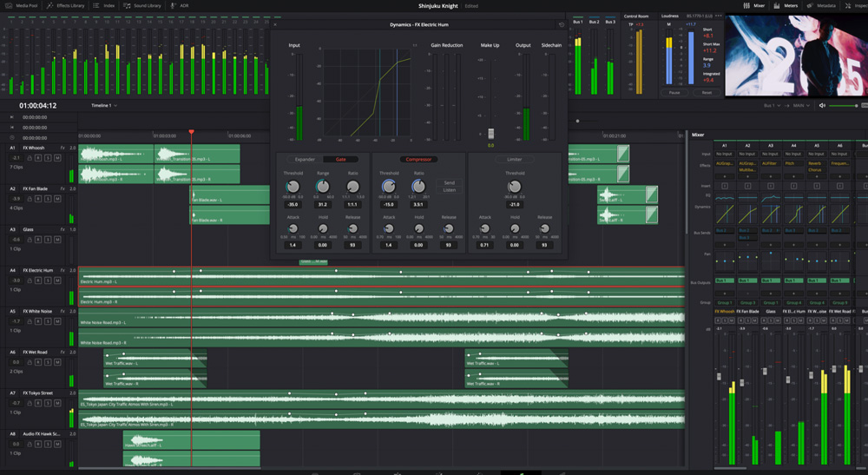Add an effect with plus on mixer channel A1
The image size is (868, 475).
pos(725,176)
